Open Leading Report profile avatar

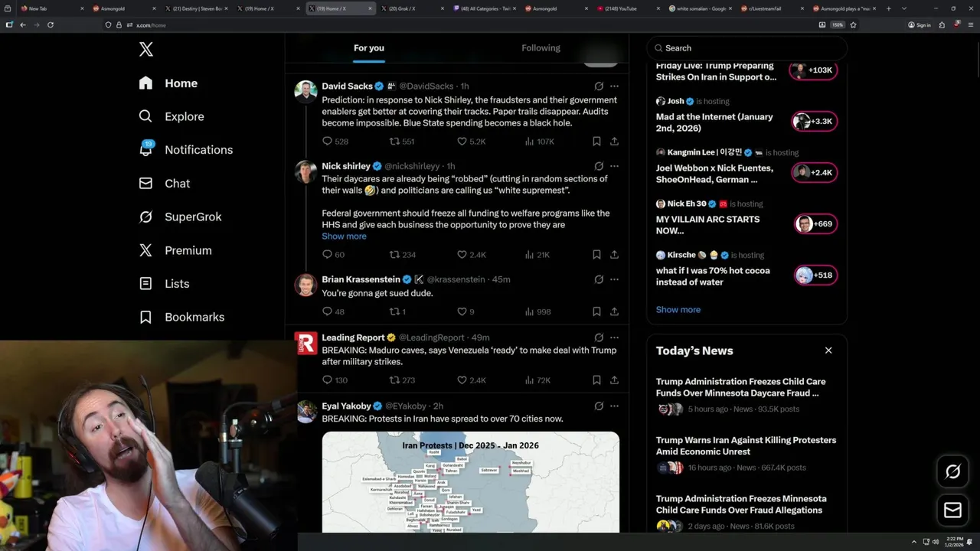coord(306,343)
